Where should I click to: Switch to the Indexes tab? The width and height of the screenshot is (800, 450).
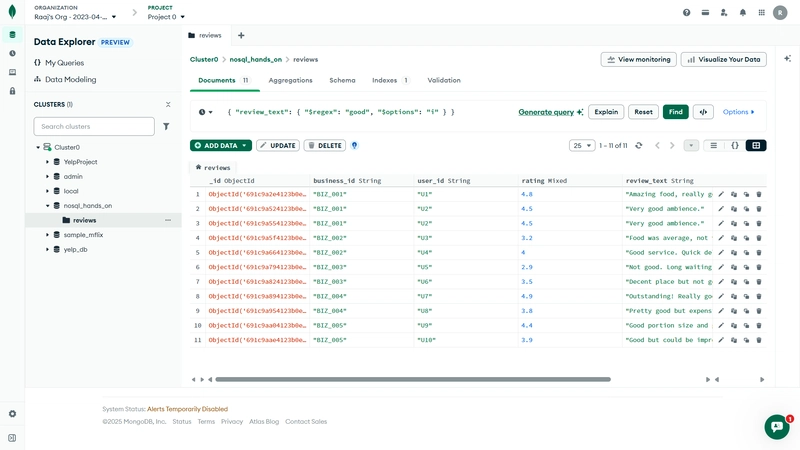[x=391, y=80]
